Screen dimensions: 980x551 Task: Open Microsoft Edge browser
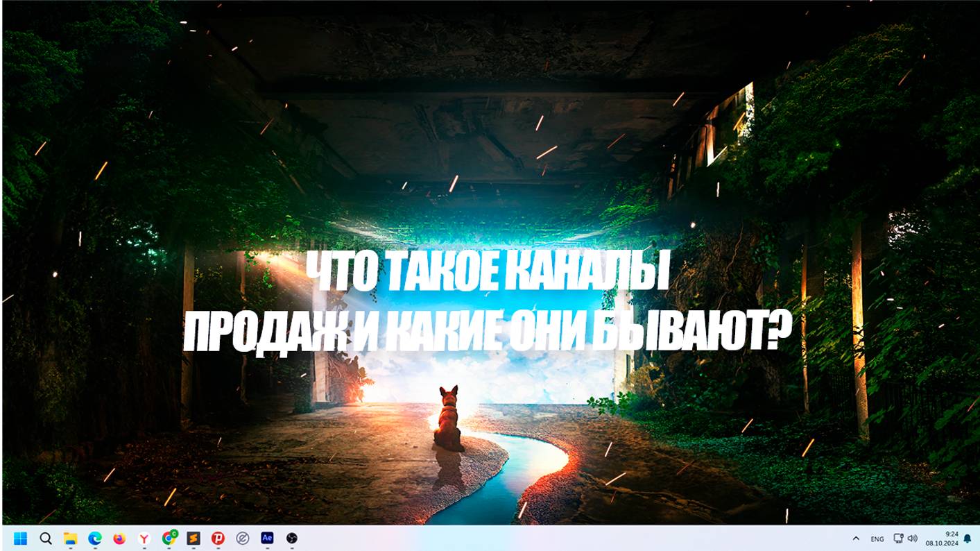click(x=95, y=538)
